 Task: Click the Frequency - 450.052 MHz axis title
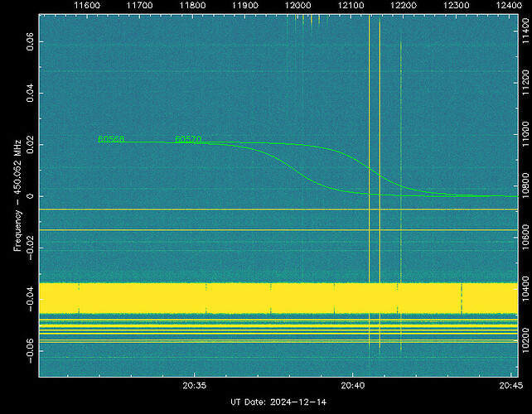(17, 195)
